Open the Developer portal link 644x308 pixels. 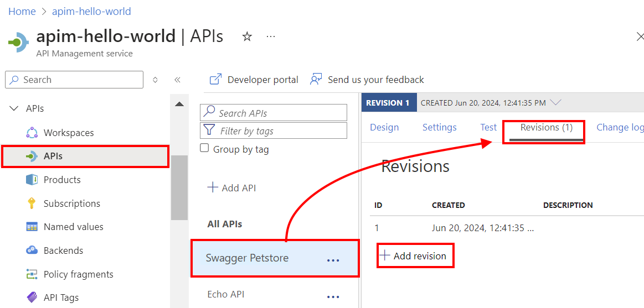[263, 80]
